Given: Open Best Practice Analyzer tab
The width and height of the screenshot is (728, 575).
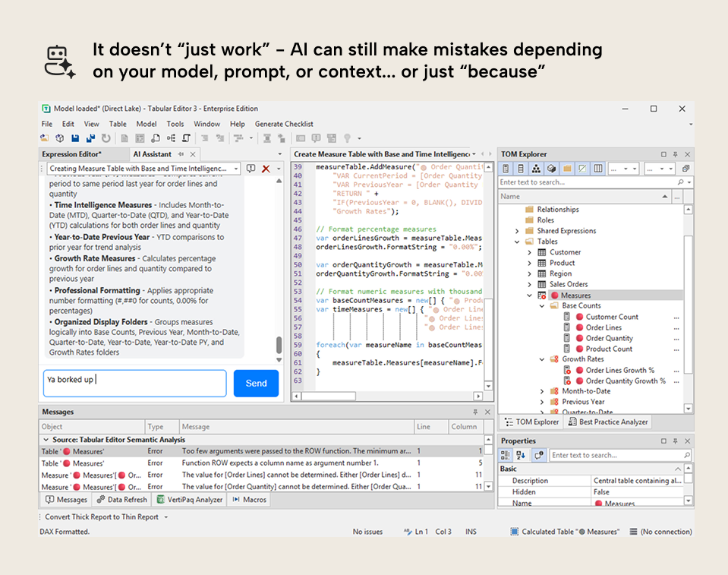Looking at the screenshot, I should click(x=608, y=422).
